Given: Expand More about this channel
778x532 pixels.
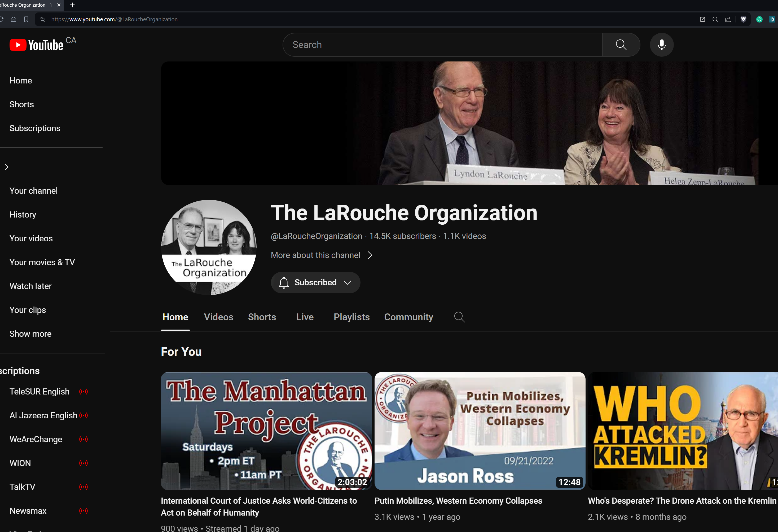Looking at the screenshot, I should tap(321, 255).
